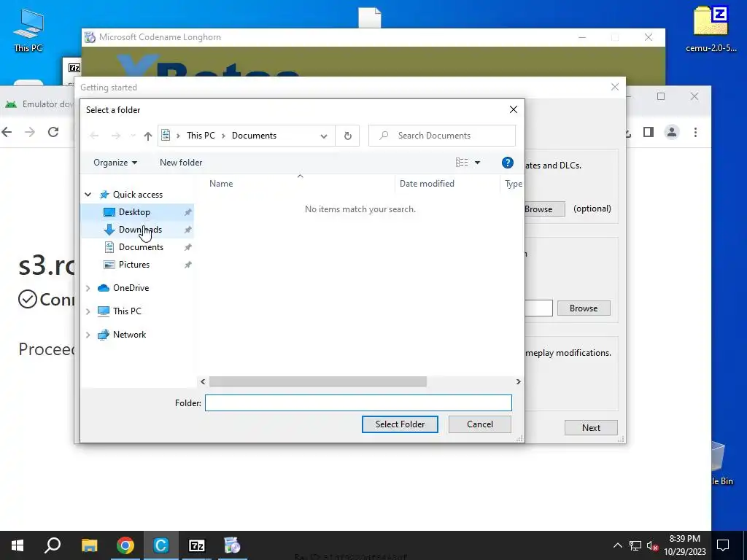Refresh the Documents folder listing
Viewport: 747px width, 560px height.
(x=348, y=136)
